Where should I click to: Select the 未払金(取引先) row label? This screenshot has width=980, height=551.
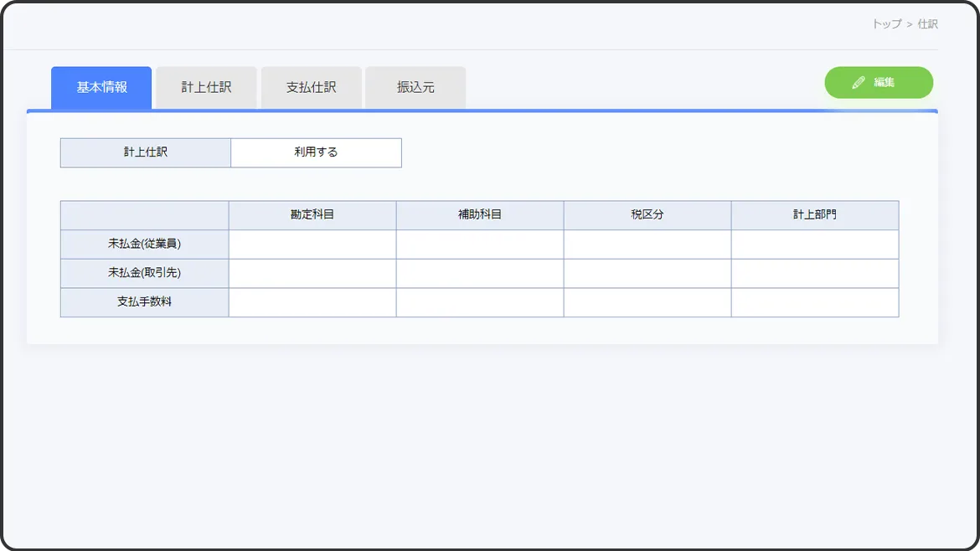[145, 273]
